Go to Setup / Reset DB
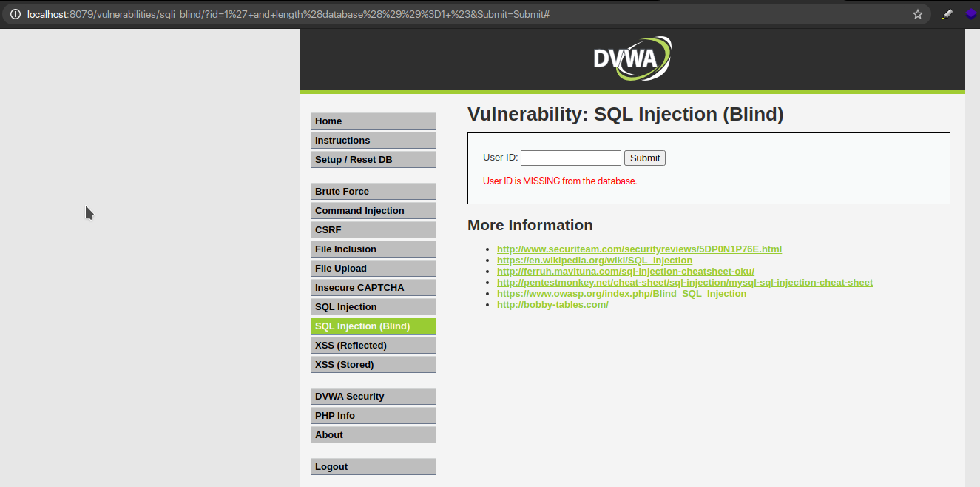Image resolution: width=980 pixels, height=487 pixels. pos(374,160)
